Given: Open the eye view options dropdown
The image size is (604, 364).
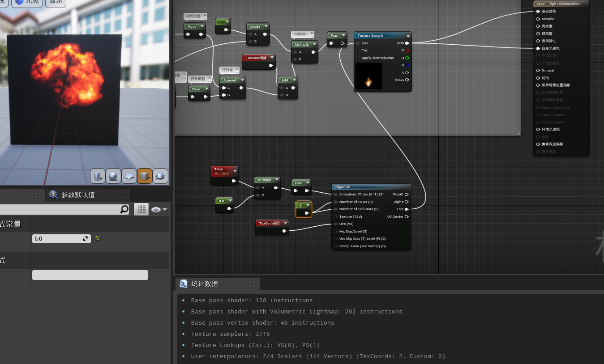Looking at the screenshot, I should click(x=159, y=209).
